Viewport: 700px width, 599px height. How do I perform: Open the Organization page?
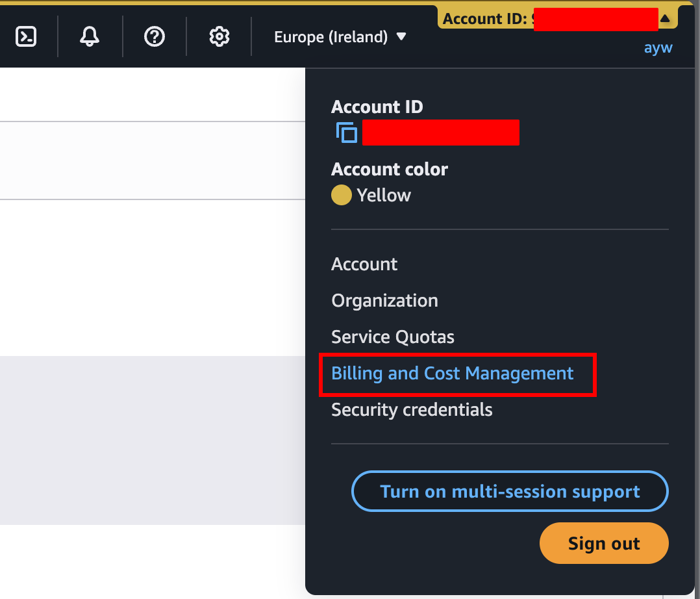pos(384,301)
